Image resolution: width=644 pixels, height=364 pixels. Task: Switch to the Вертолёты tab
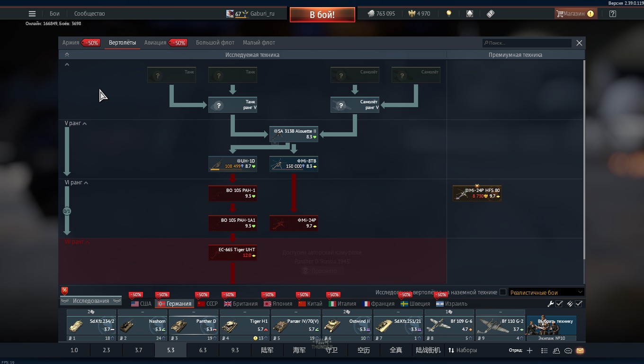(x=122, y=43)
